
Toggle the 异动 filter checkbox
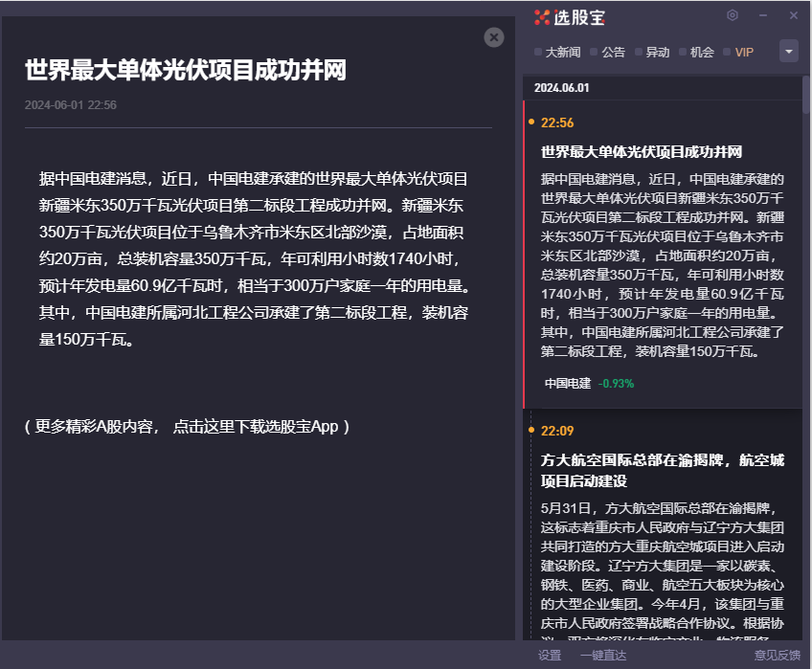tap(639, 52)
